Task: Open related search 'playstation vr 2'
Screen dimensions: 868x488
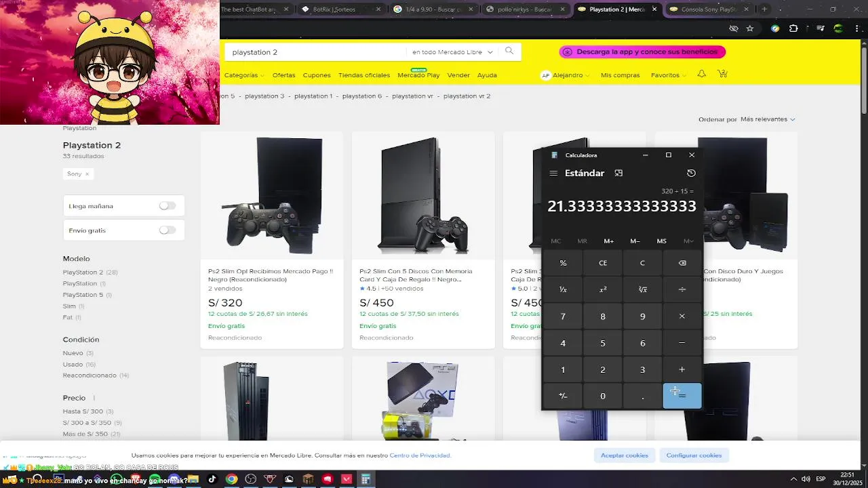Action: point(467,96)
